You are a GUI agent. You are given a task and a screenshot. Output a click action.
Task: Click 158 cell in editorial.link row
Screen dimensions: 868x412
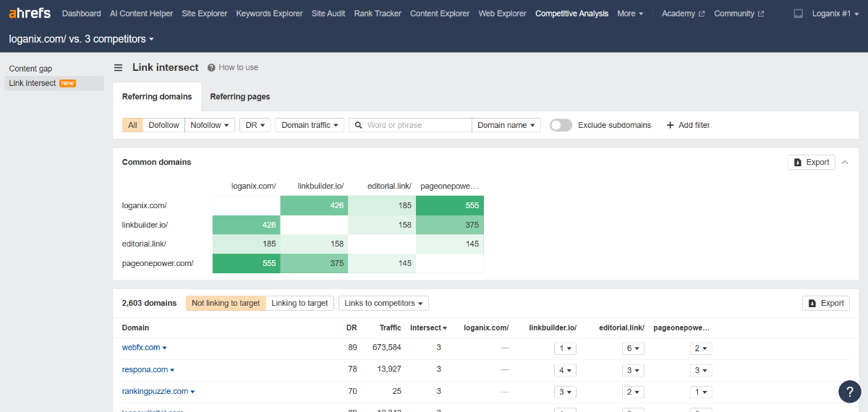pyautogui.click(x=314, y=244)
